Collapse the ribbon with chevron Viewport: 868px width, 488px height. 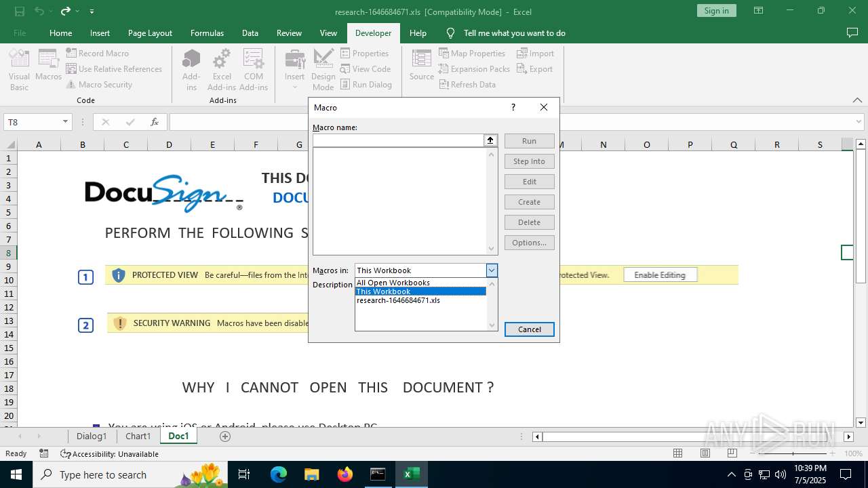[x=857, y=100]
